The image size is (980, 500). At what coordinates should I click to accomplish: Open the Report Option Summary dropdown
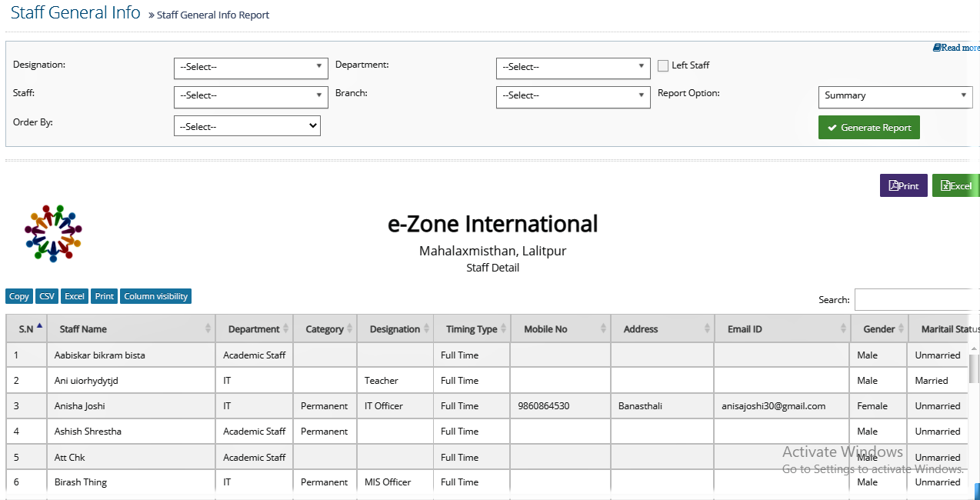[x=895, y=96]
